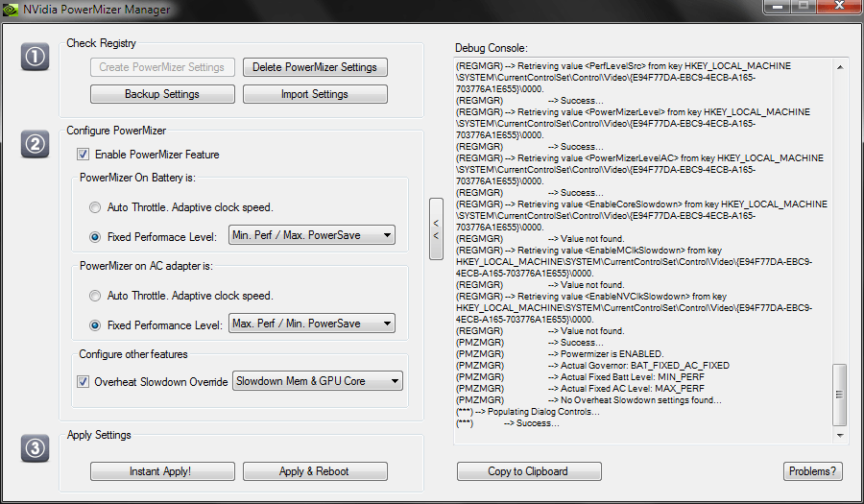
Task: Select Auto Throttle radio under On Battery
Action: tap(95, 207)
